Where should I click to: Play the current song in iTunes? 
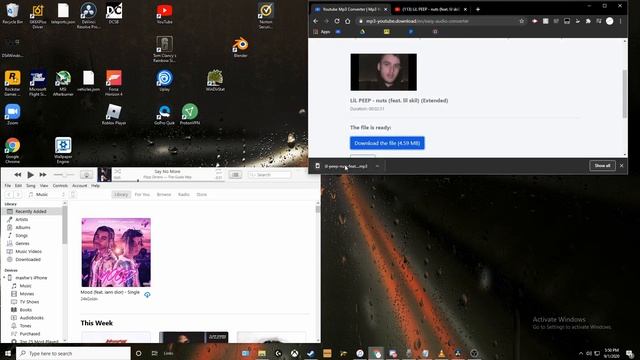tap(30, 175)
